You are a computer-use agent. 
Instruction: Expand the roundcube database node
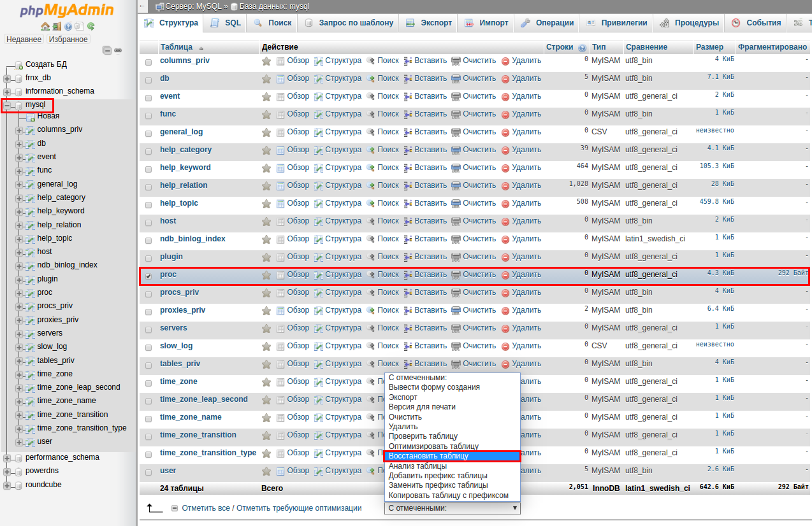point(7,485)
